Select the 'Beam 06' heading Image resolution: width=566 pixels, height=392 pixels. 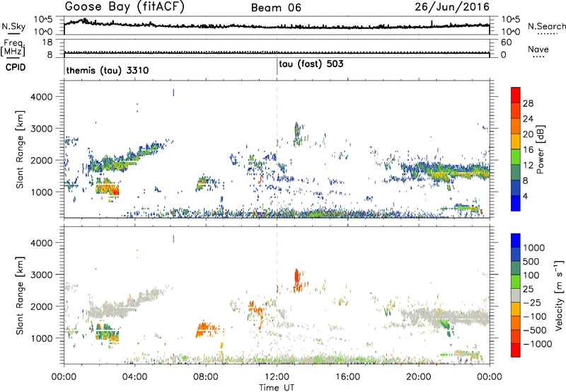tap(276, 8)
